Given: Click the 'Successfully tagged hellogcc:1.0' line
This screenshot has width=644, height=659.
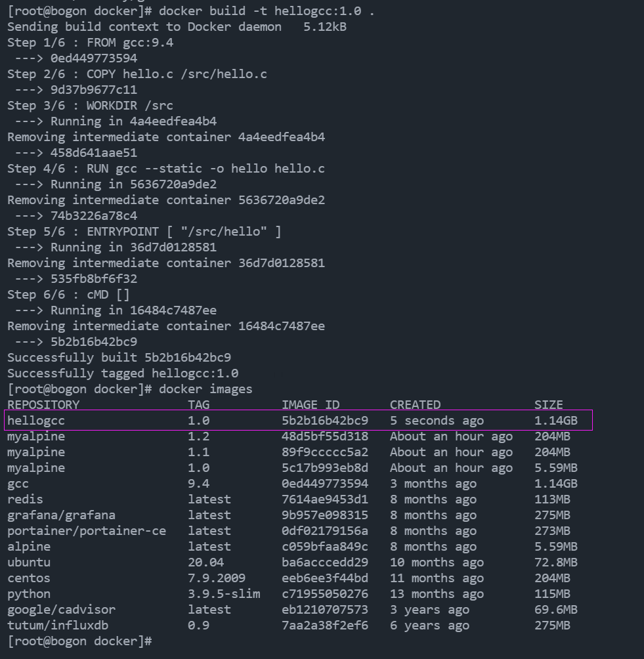Looking at the screenshot, I should (123, 373).
